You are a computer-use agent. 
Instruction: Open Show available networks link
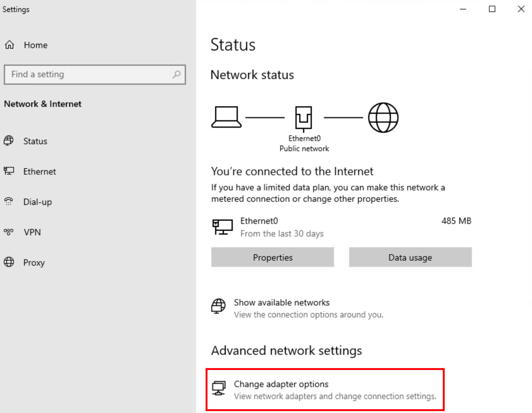[x=281, y=303]
